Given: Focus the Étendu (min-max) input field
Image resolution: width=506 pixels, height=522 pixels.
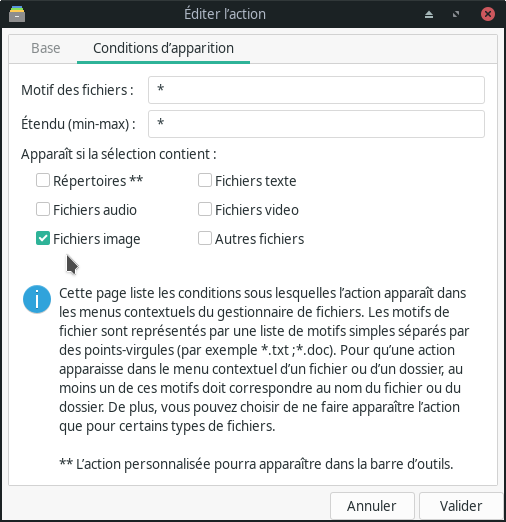Looking at the screenshot, I should 316,124.
